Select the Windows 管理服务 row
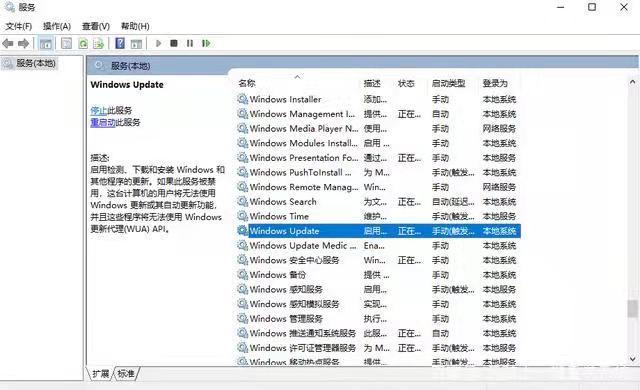The height and width of the screenshot is (390, 640). tap(378, 319)
